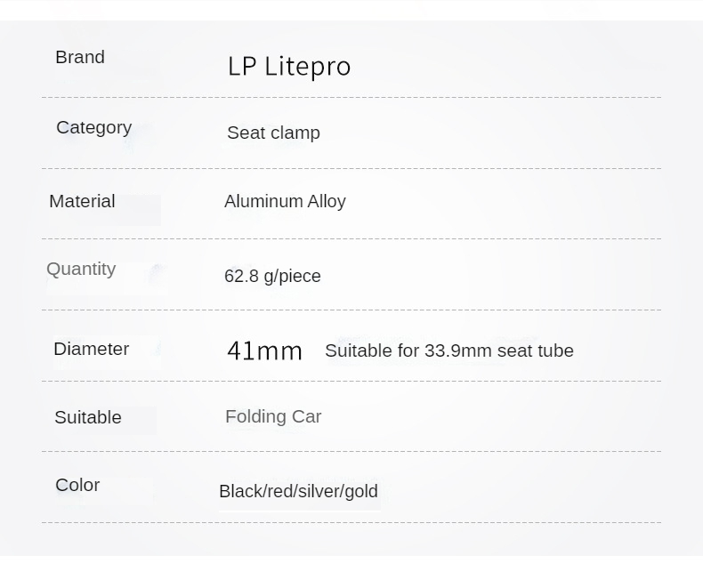The height and width of the screenshot is (588, 703).
Task: Click the word Alloy in the Material row
Action: pos(327,201)
